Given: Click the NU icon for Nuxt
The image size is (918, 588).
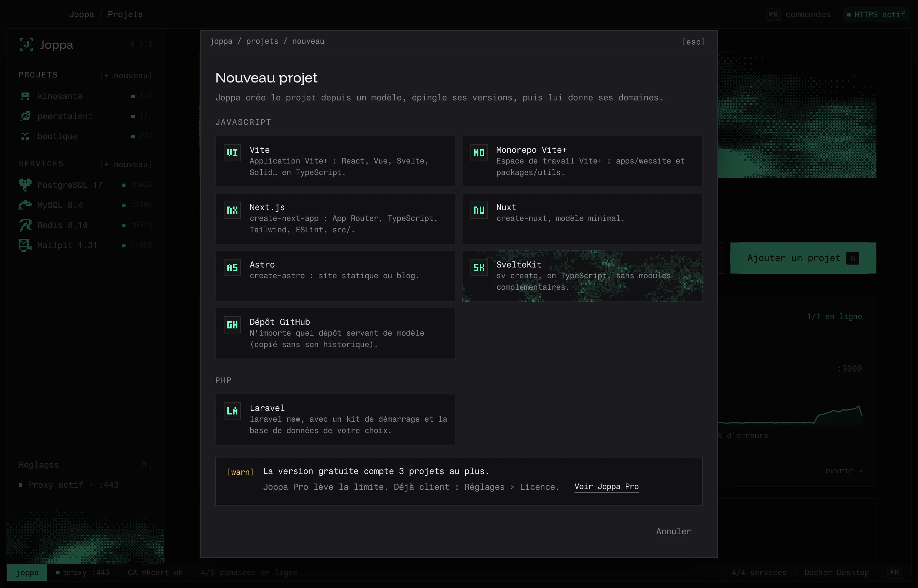Looking at the screenshot, I should [x=479, y=210].
